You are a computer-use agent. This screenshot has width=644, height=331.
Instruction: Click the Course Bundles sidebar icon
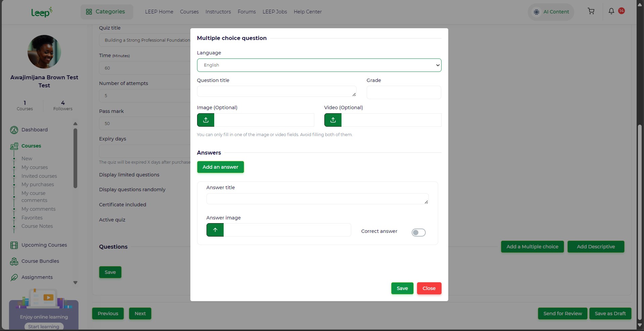pyautogui.click(x=14, y=261)
